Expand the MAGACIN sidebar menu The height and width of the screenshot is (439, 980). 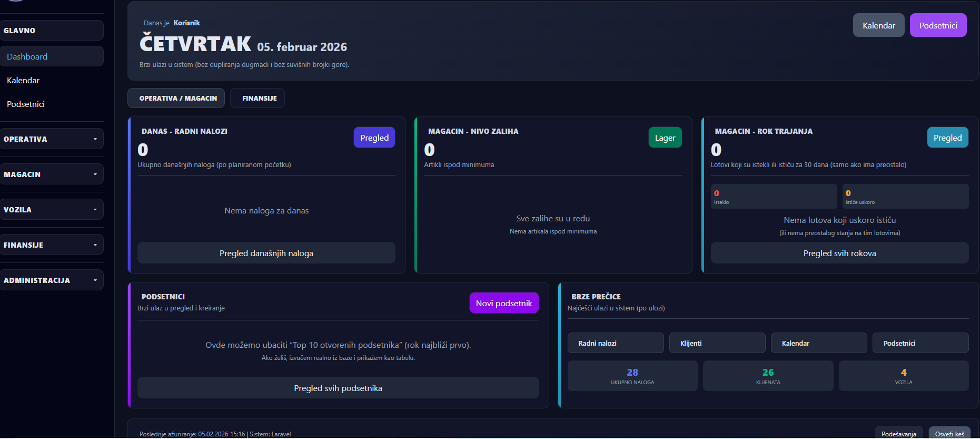[52, 174]
